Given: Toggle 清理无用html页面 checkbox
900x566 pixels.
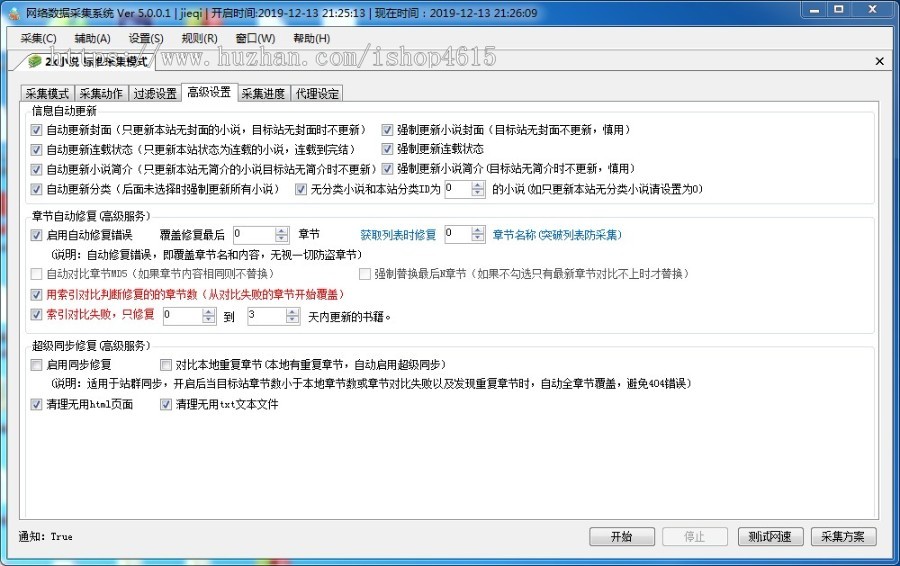Looking at the screenshot, I should click(36, 405).
